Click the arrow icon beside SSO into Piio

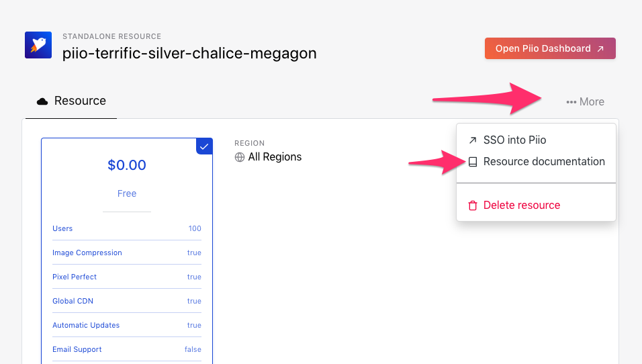point(473,140)
